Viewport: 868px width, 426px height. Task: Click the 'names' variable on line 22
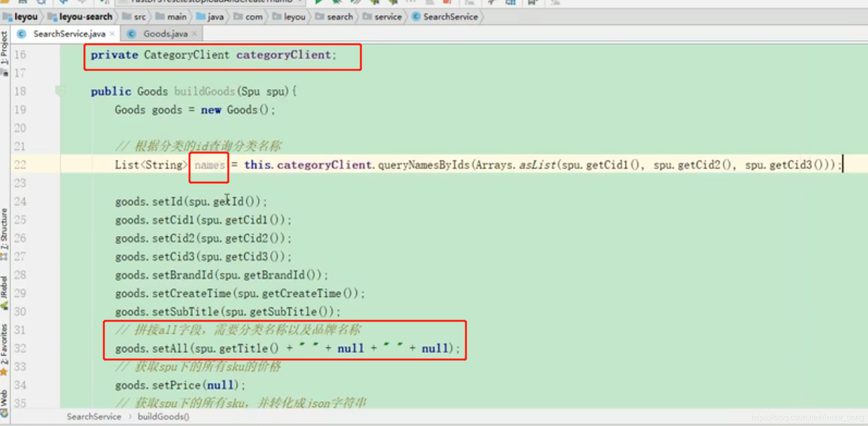tap(210, 165)
